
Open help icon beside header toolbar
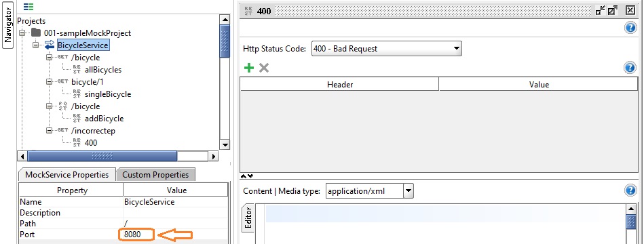pos(630,68)
